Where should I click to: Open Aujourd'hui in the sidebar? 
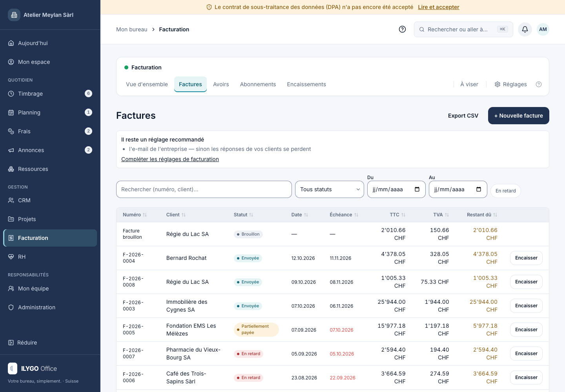pyautogui.click(x=50, y=43)
